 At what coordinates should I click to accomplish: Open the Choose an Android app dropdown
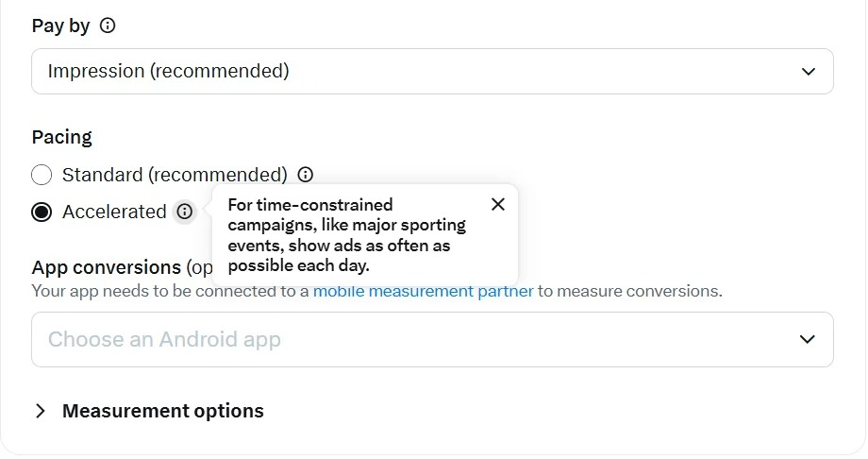tap(432, 339)
